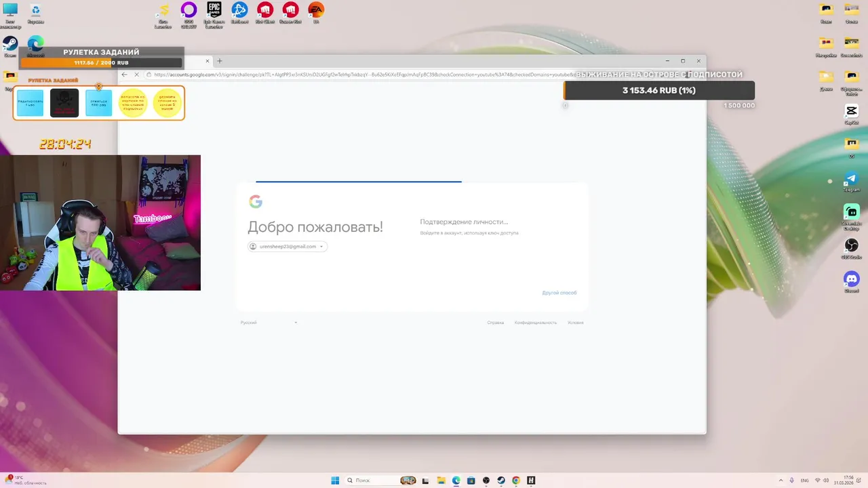
Task: Open the Microsoft Edge desktop shortcut
Action: point(35,47)
